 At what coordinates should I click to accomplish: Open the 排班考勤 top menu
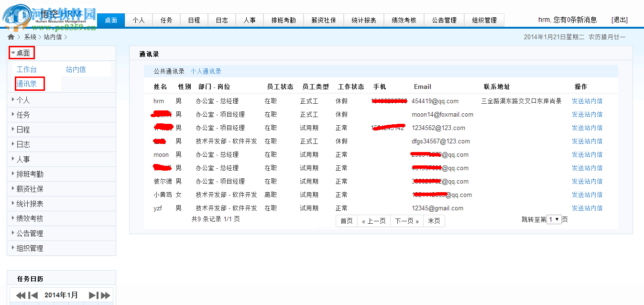283,20
